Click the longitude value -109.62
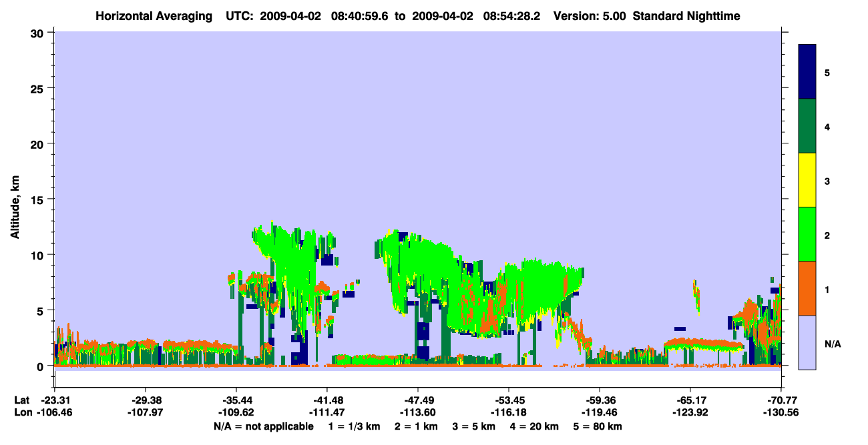Viewport: 868px width, 445px height. (236, 413)
